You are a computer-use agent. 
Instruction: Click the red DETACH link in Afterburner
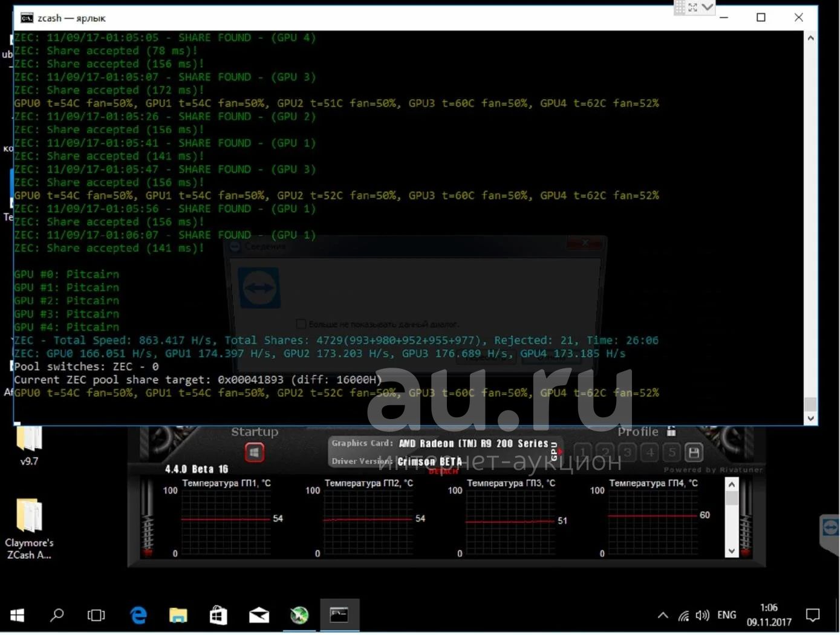click(x=443, y=472)
